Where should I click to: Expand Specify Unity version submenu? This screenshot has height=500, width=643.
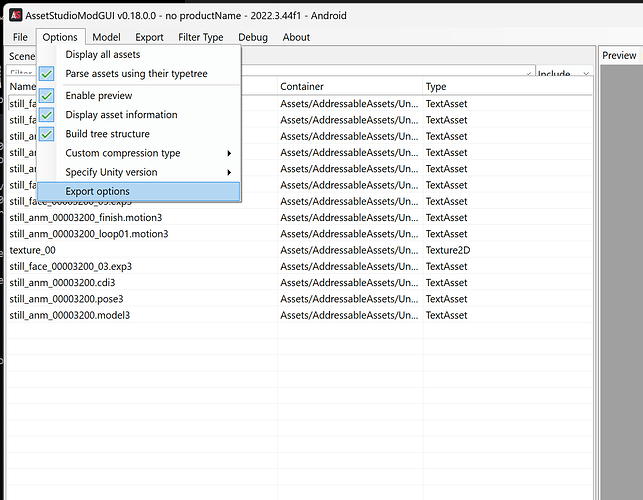pos(139,172)
